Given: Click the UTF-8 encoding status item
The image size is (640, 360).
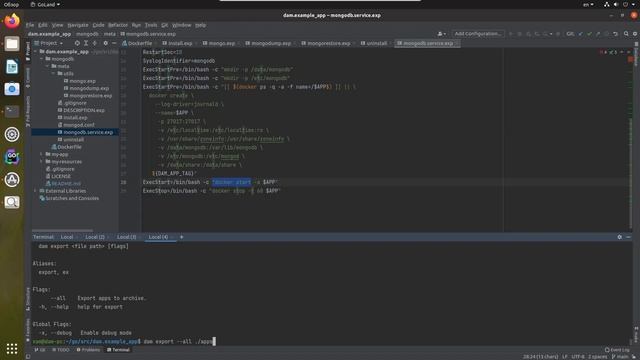Looking at the screenshot, I should pyautogui.click(x=578, y=357).
